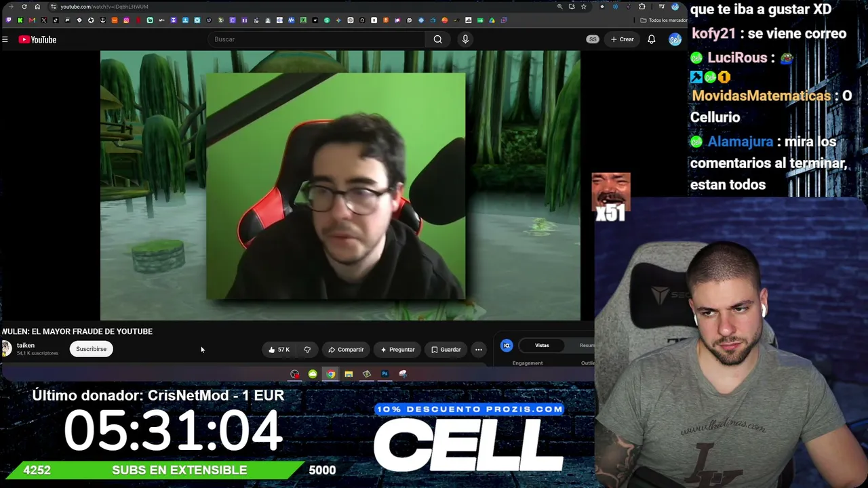Open the taiken channel name link
This screenshot has width=868, height=488.
(26, 345)
